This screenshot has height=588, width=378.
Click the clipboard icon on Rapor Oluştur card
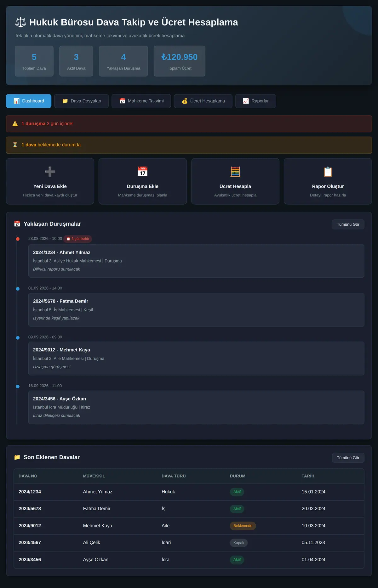pyautogui.click(x=328, y=172)
